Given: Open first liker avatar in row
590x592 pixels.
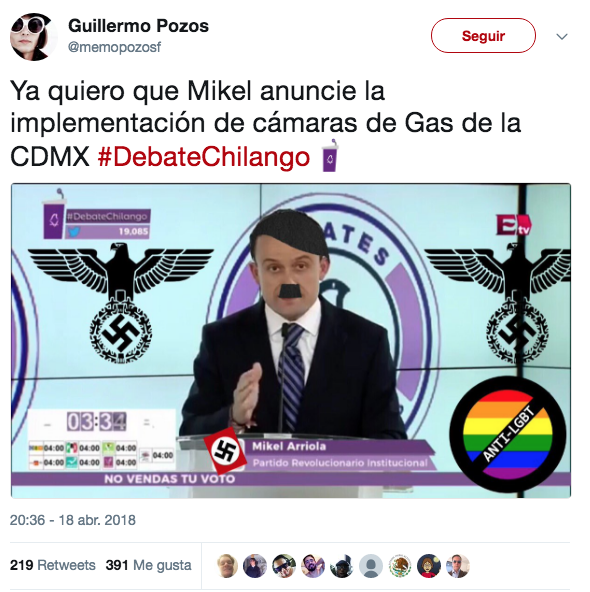Looking at the screenshot, I should point(227,566).
